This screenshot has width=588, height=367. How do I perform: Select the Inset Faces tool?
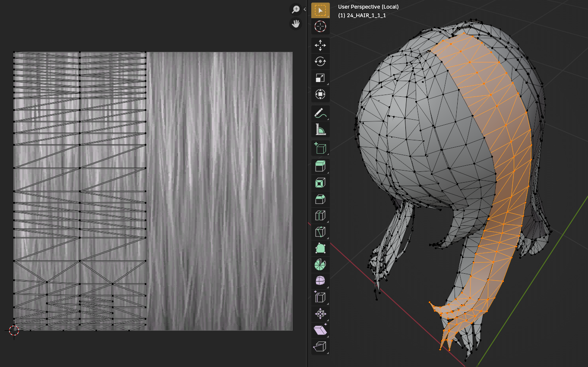coord(320,183)
